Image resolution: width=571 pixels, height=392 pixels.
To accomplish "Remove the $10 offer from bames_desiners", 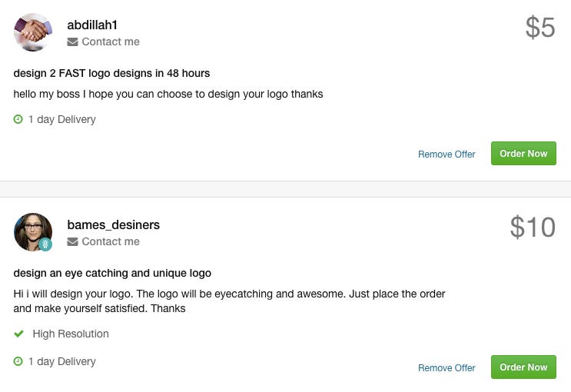I will [x=447, y=367].
